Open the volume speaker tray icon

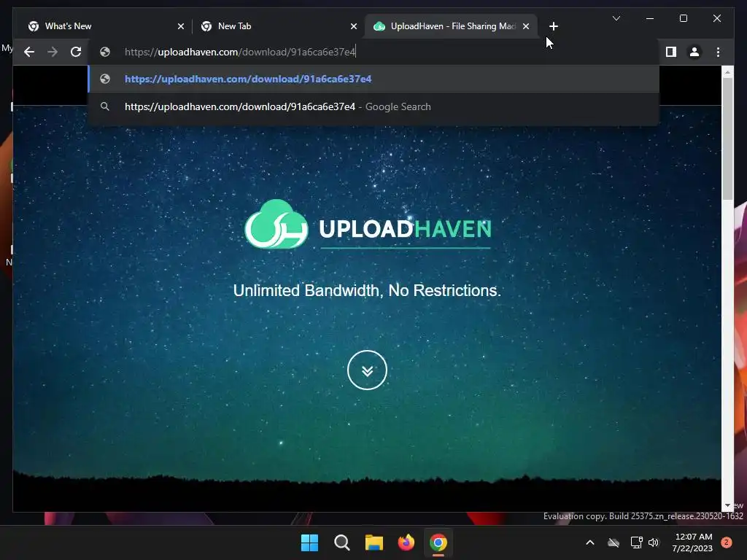[654, 542]
